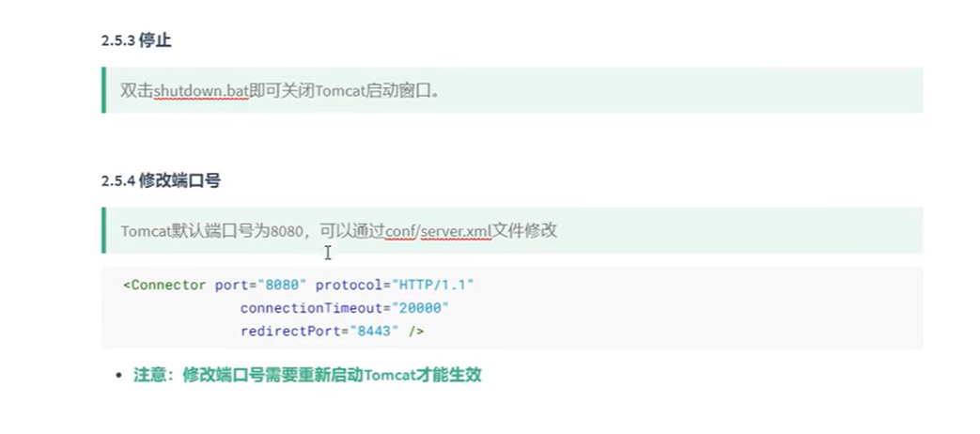Click the underlined shutdown.bat text
The height and width of the screenshot is (434, 980).
pyautogui.click(x=201, y=90)
